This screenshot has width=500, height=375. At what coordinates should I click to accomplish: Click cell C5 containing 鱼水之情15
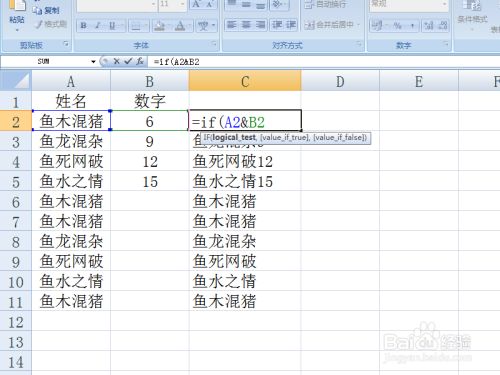tap(245, 181)
